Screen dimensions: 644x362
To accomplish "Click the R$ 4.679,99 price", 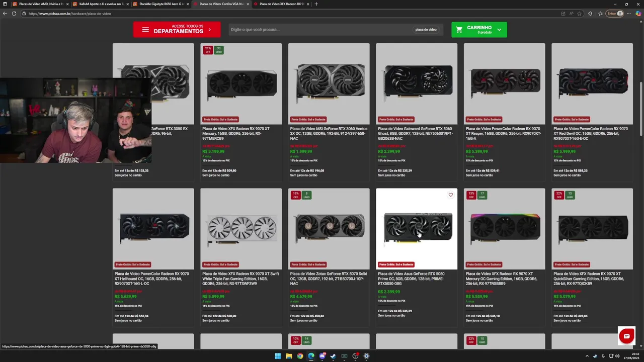I will pos(301,297).
